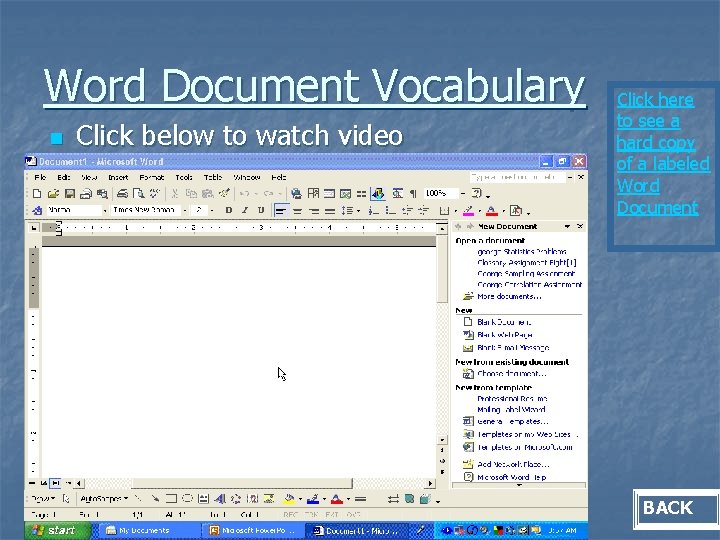The width and height of the screenshot is (720, 540).
Task: Click the Increase Indent icon
Action: (x=423, y=211)
